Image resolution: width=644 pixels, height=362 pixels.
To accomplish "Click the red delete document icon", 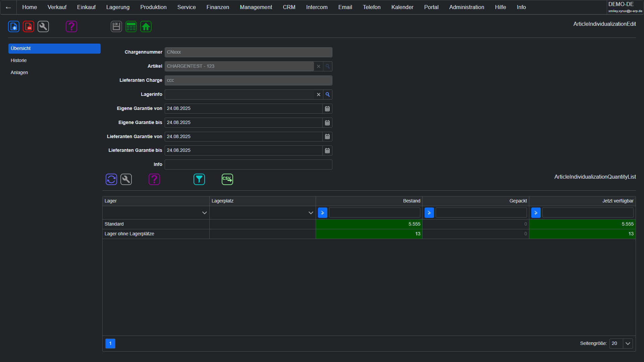I will pyautogui.click(x=29, y=26).
